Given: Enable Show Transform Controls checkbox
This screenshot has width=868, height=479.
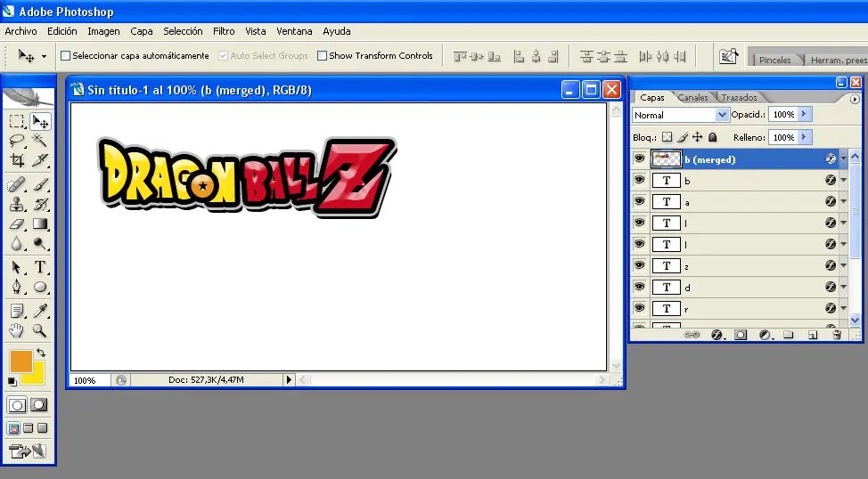Looking at the screenshot, I should point(322,55).
